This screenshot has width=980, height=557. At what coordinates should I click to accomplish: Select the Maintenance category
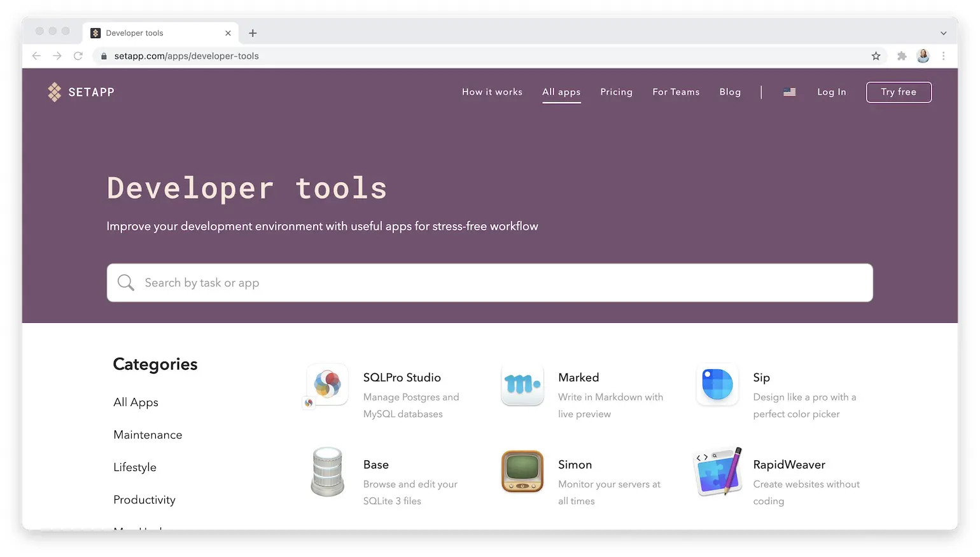(147, 435)
